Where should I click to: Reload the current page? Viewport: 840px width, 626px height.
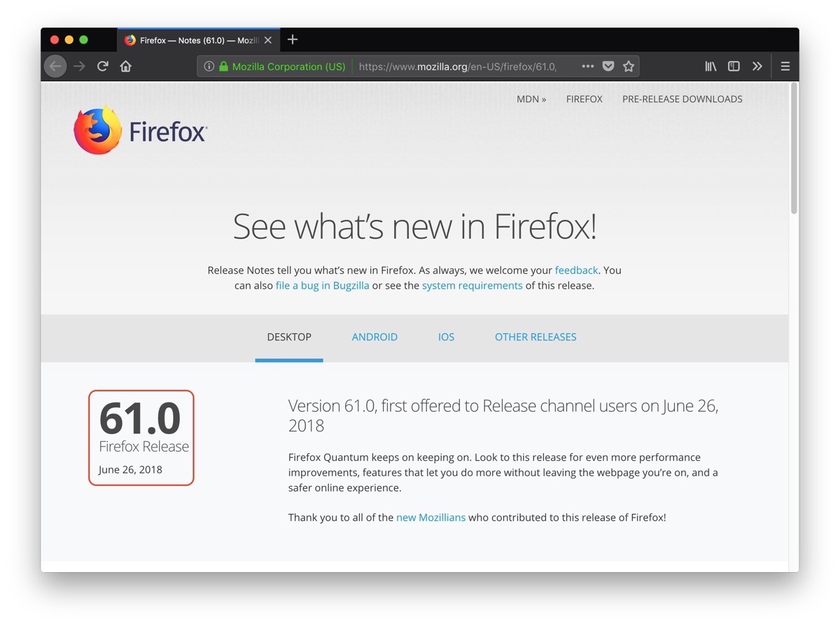[x=103, y=67]
